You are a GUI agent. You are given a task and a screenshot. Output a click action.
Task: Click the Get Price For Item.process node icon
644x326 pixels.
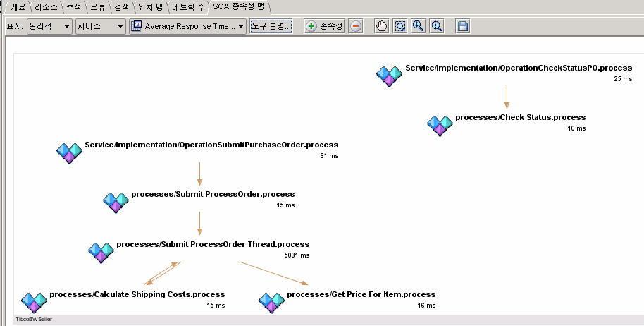click(x=271, y=303)
